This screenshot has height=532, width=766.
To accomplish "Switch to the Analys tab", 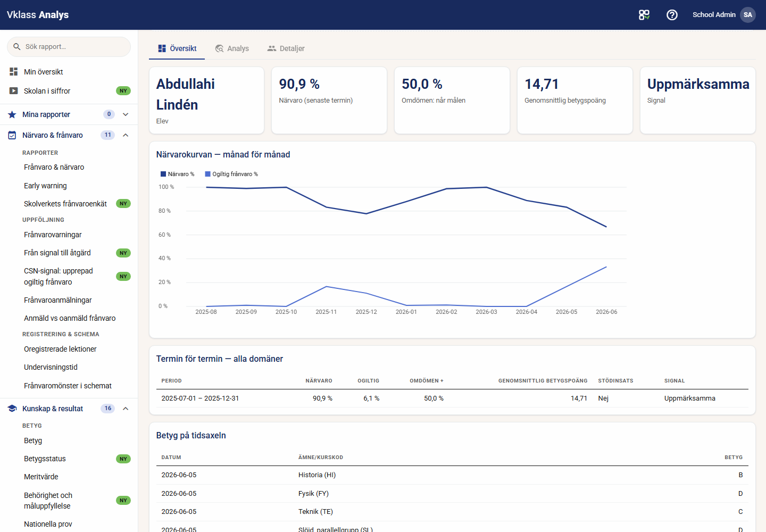I will (232, 48).
